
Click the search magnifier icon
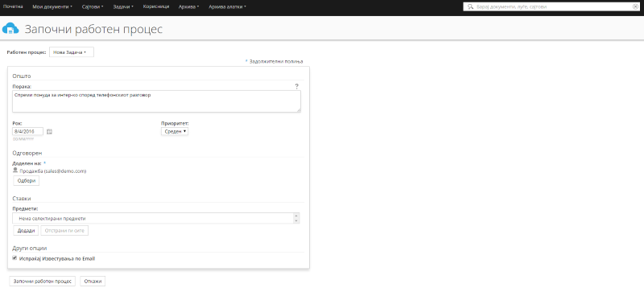(x=470, y=6)
